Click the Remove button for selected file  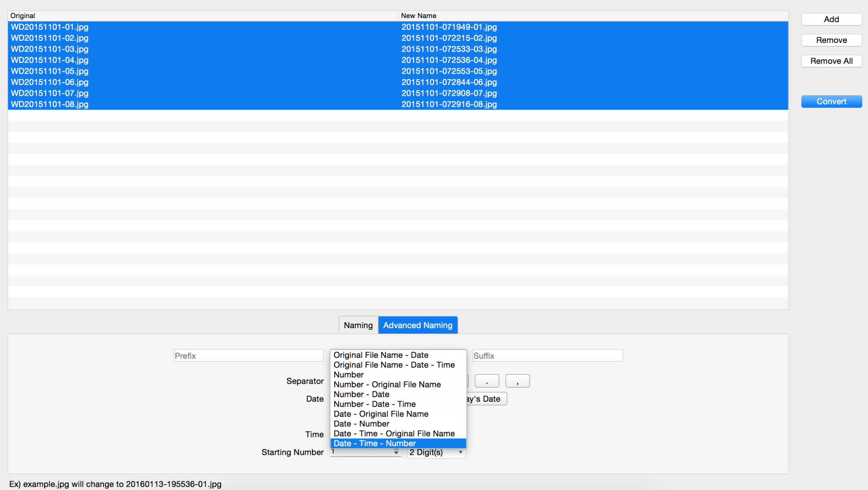831,40
